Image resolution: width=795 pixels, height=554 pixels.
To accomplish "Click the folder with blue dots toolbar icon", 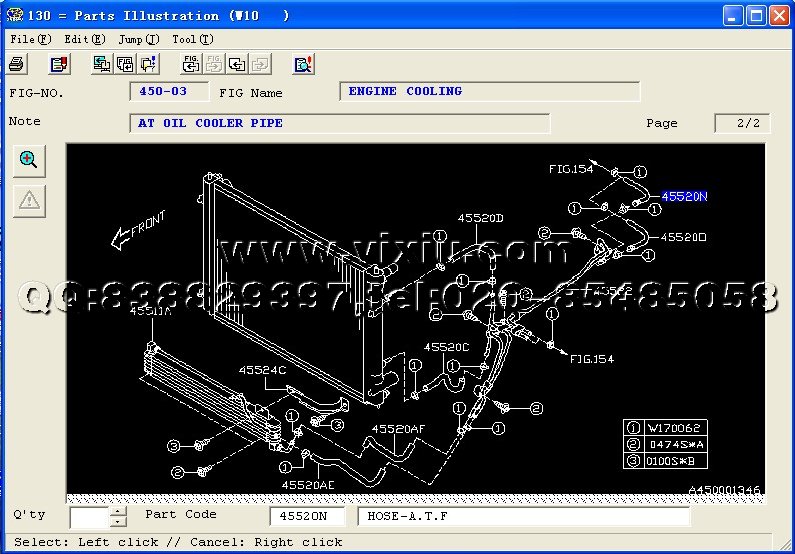I will pyautogui.click(x=149, y=65).
